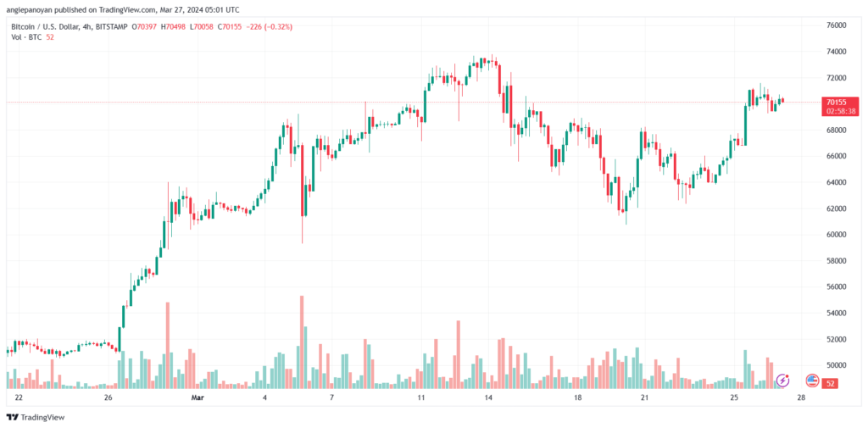Click the 60000 price axis label

pos(837,235)
